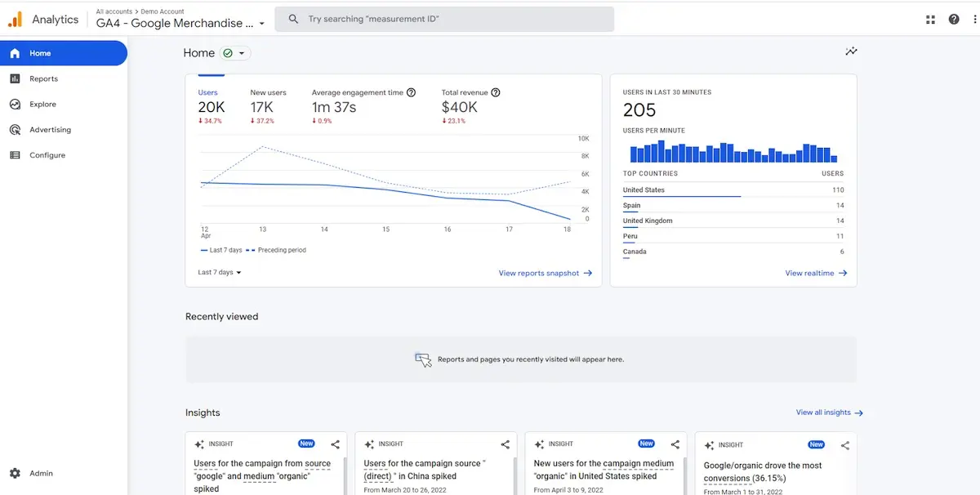Focus the search measurement ID field
The height and width of the screenshot is (495, 980).
pyautogui.click(x=444, y=19)
